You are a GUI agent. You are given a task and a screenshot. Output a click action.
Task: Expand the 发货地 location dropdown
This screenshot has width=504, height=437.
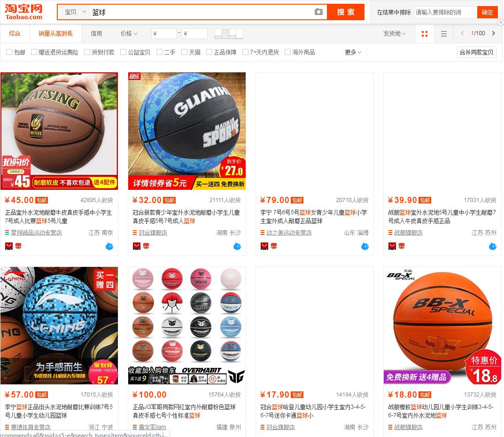395,33
